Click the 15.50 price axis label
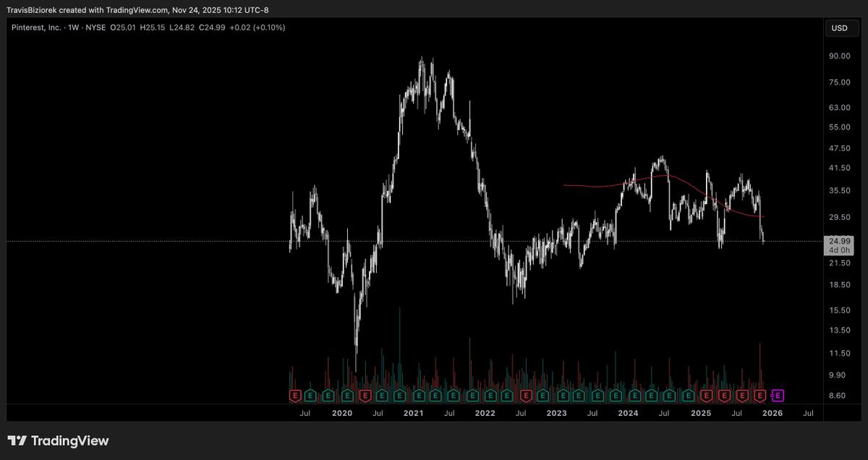 click(x=839, y=310)
